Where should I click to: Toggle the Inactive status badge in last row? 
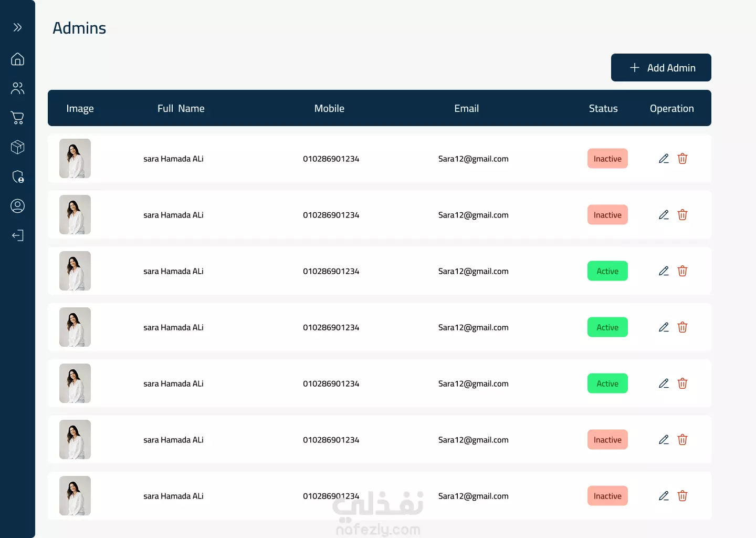click(607, 496)
